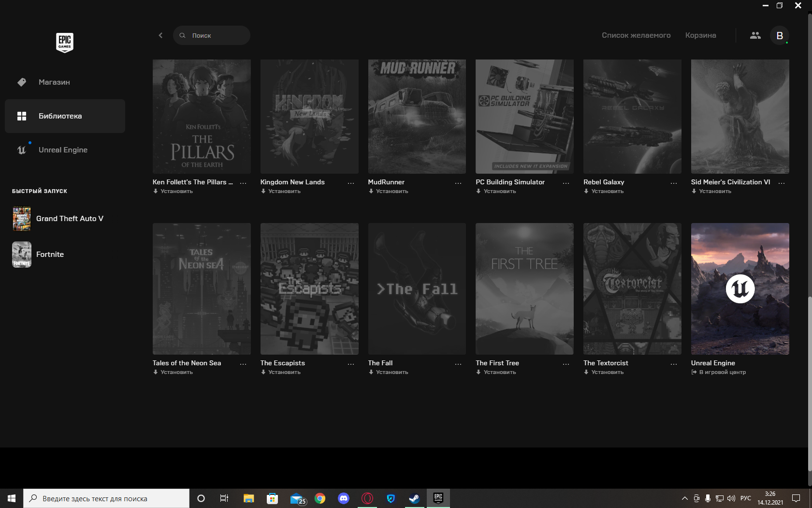Install The First Tree via Установить
This screenshot has height=508, width=812.
click(496, 372)
